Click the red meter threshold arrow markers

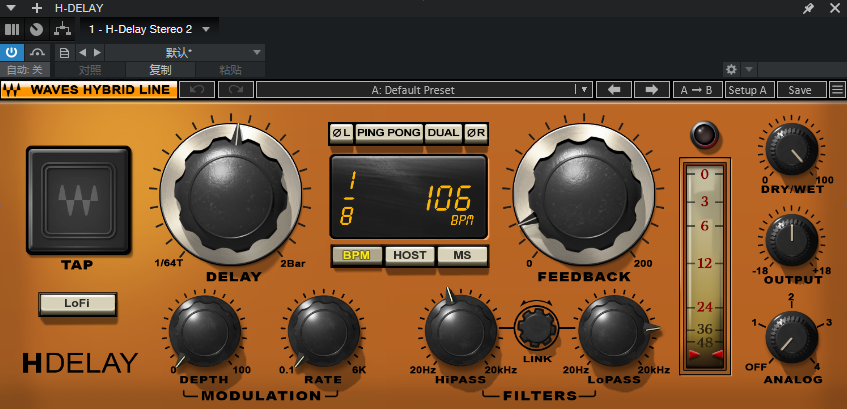click(x=705, y=354)
